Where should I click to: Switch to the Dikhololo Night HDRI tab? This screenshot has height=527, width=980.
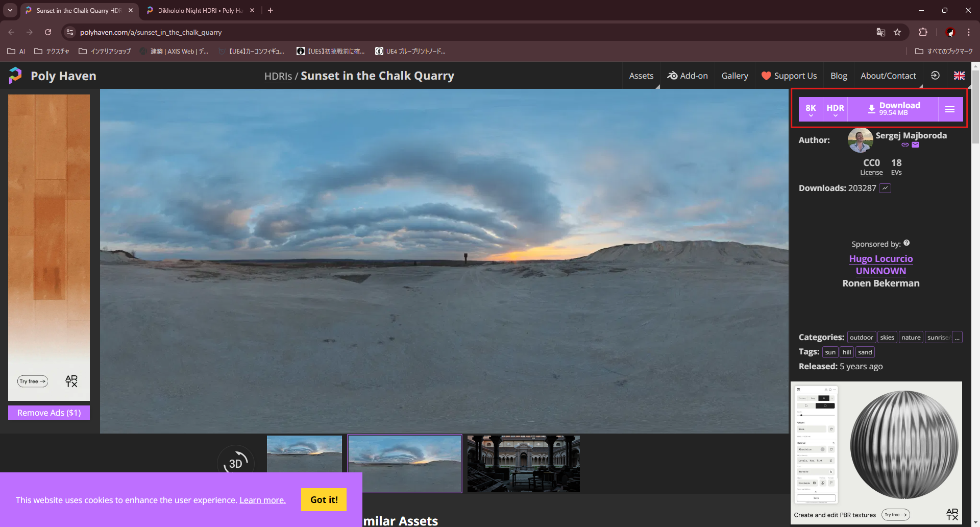200,10
